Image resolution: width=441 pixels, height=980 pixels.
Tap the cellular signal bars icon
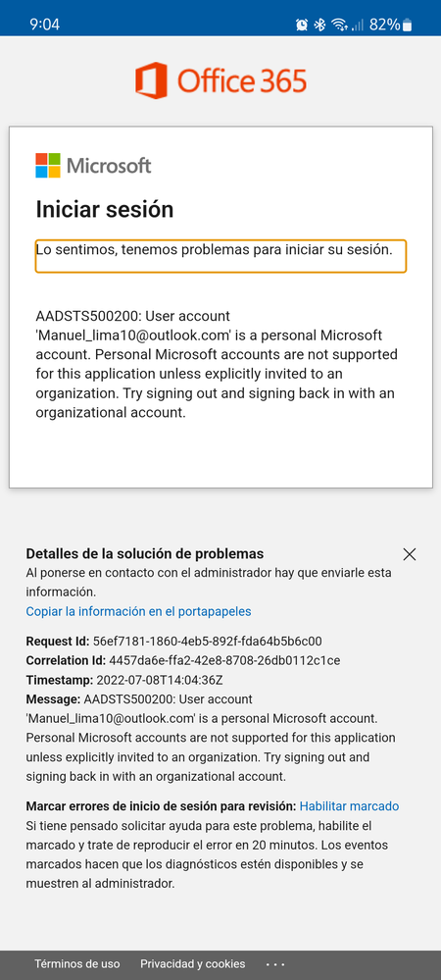pos(358,25)
